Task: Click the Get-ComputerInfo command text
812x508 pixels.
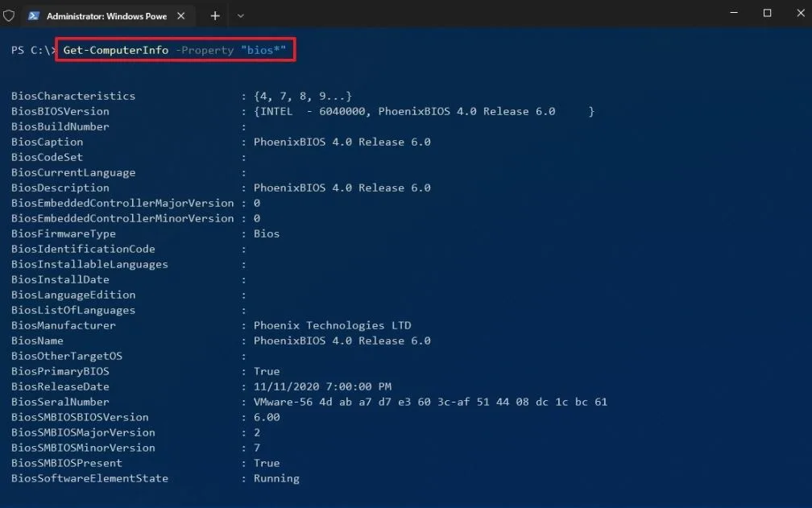Action: [x=116, y=50]
